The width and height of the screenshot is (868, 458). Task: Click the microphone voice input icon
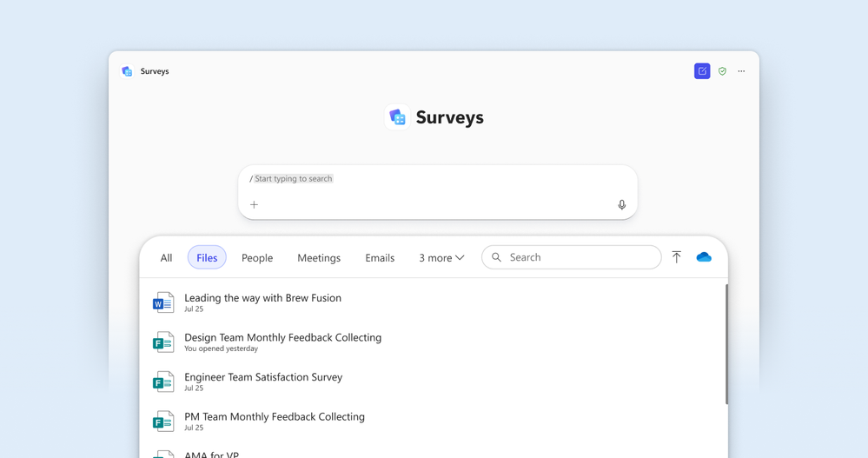(x=621, y=205)
